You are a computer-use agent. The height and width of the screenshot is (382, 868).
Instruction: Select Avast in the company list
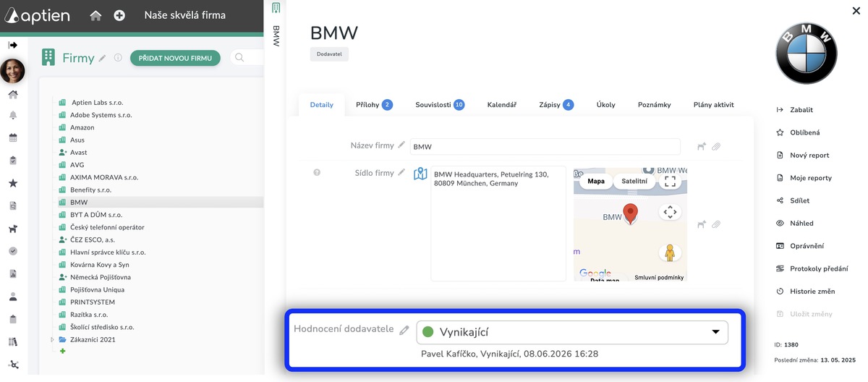pos(78,153)
